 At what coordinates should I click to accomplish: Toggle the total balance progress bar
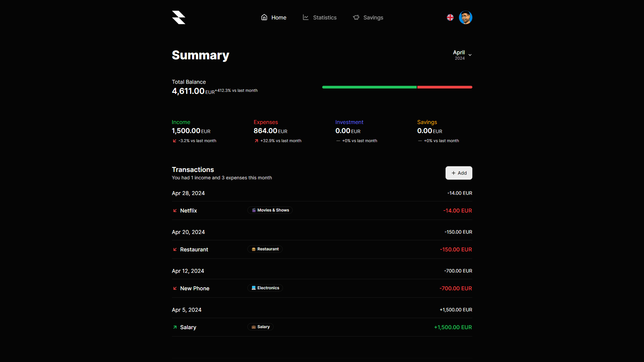click(x=397, y=86)
